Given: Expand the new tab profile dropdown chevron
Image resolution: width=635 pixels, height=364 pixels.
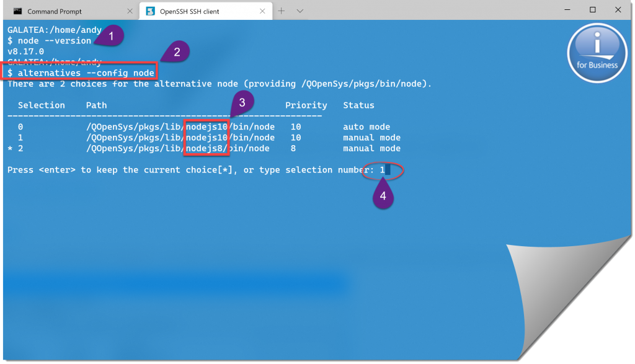Looking at the screenshot, I should click(300, 11).
